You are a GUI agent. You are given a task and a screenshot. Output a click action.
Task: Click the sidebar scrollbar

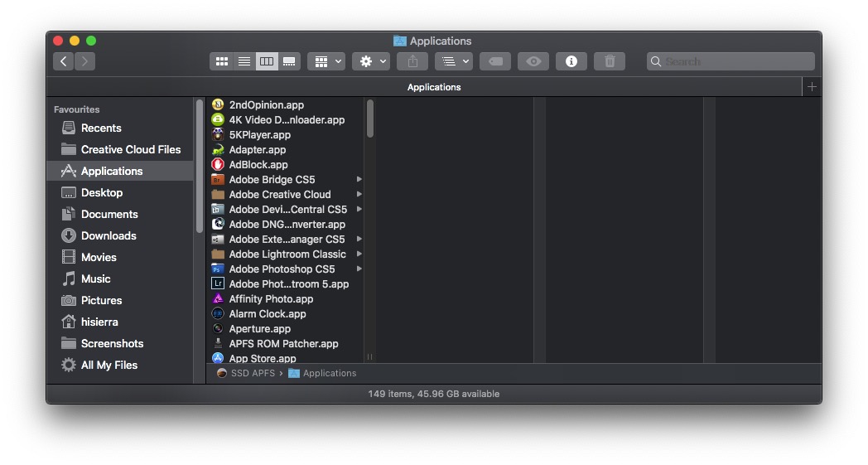pos(200,167)
